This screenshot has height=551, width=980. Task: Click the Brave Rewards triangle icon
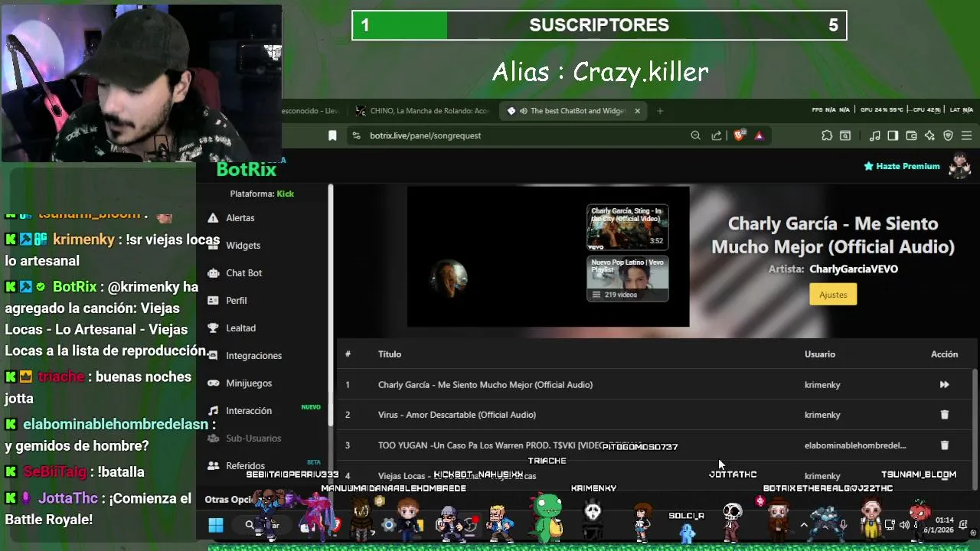(x=759, y=135)
